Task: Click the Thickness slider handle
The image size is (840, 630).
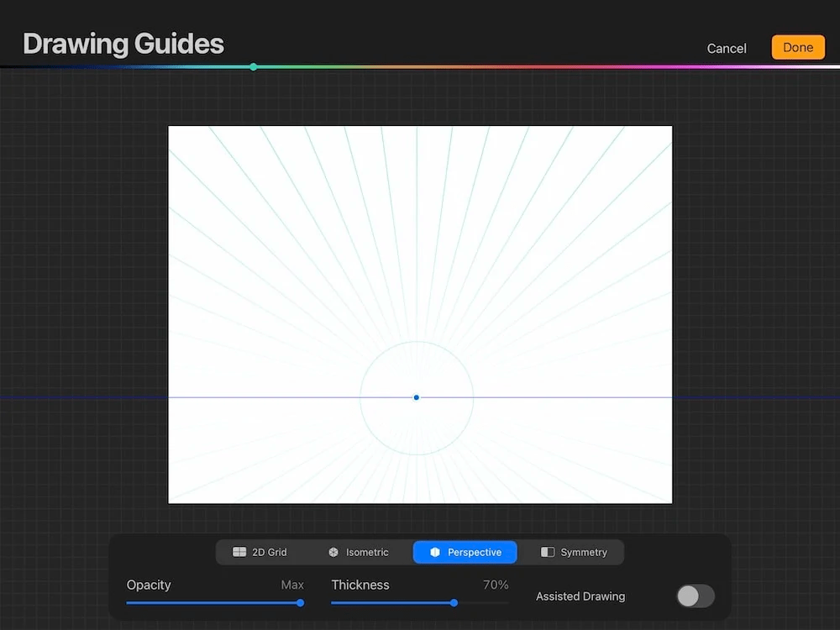Action: [453, 603]
